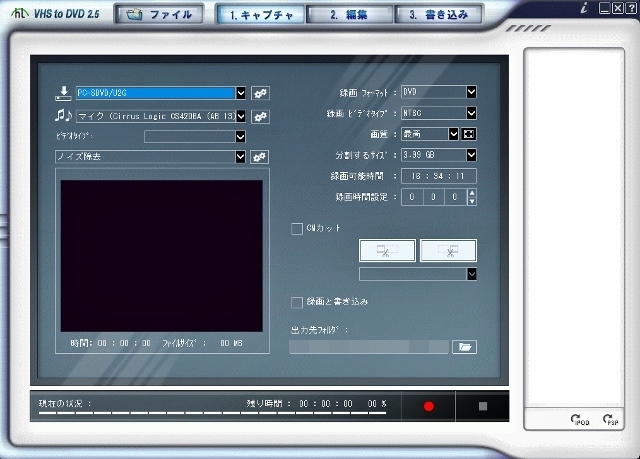Viewport: 640px width, 459px height.
Task: Switch to the 2. 編集 tab
Action: tap(349, 15)
